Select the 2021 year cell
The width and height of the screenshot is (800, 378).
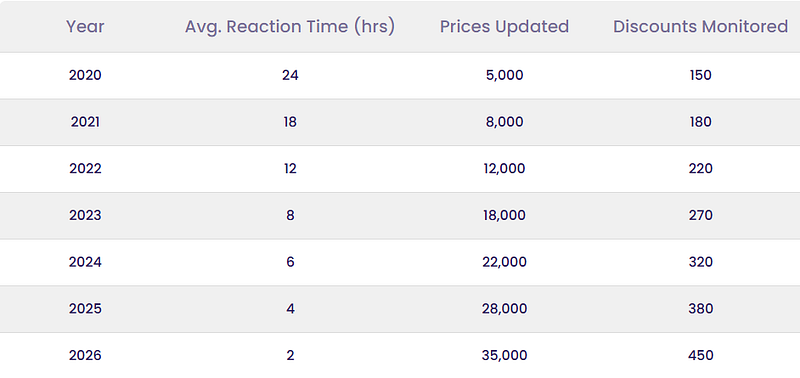pos(85,122)
